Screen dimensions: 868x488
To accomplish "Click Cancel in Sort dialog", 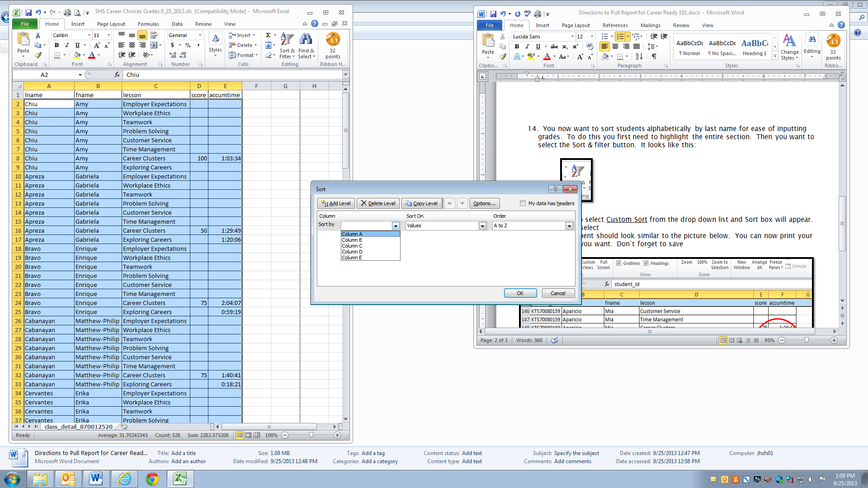I will click(x=558, y=293).
